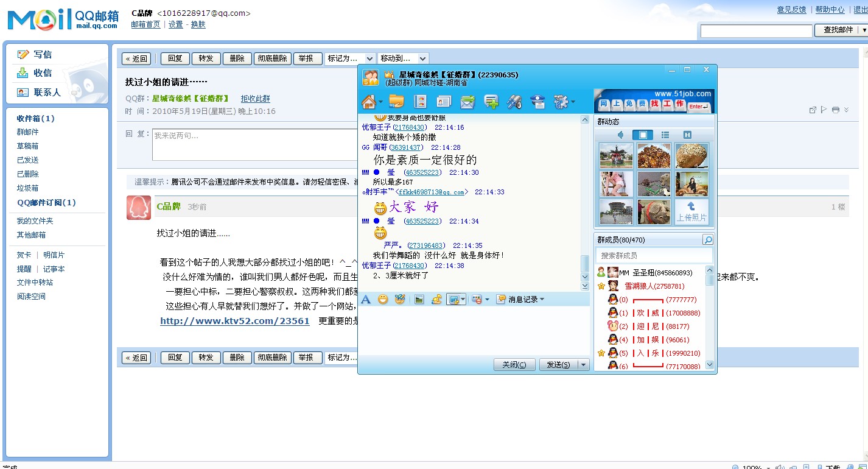This screenshot has width=868, height=469.
Task: Click 关闭(C) button in chat window
Action: tap(514, 364)
